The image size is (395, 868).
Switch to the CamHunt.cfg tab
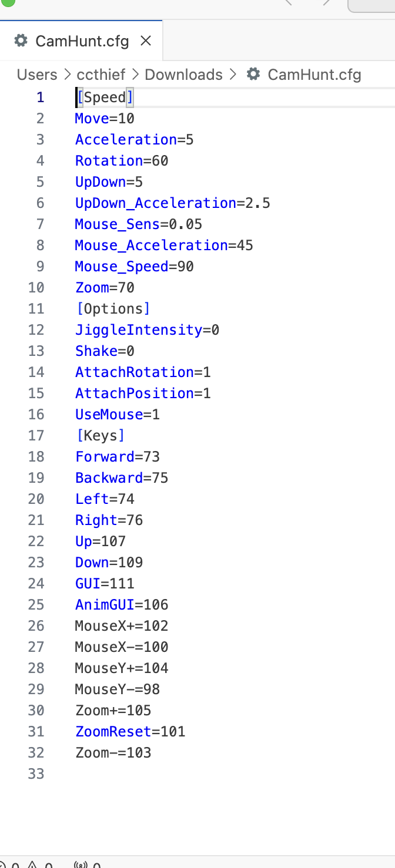(x=82, y=41)
